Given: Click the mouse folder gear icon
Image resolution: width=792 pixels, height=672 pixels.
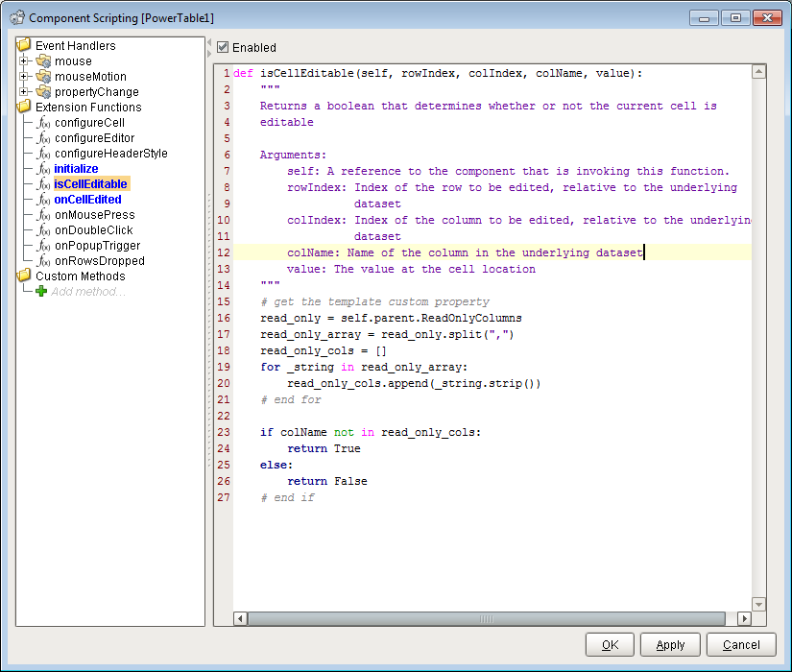Looking at the screenshot, I should coord(43,61).
